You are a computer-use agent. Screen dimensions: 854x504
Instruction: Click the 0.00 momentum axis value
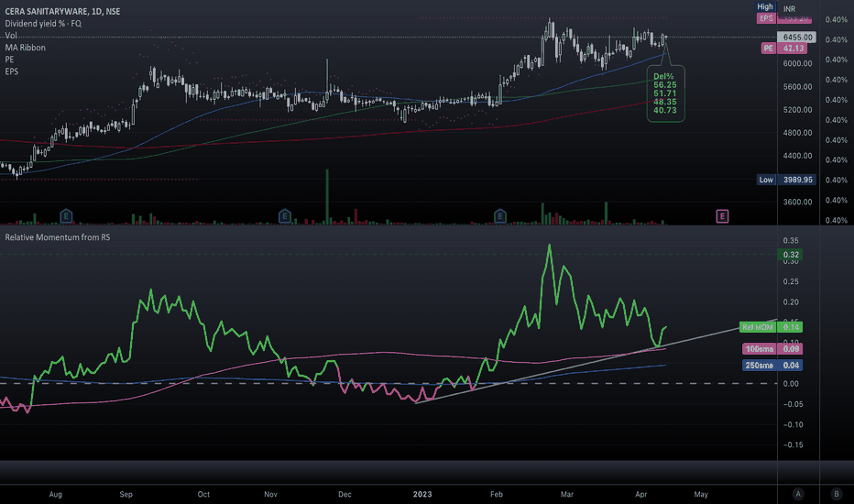coord(791,384)
